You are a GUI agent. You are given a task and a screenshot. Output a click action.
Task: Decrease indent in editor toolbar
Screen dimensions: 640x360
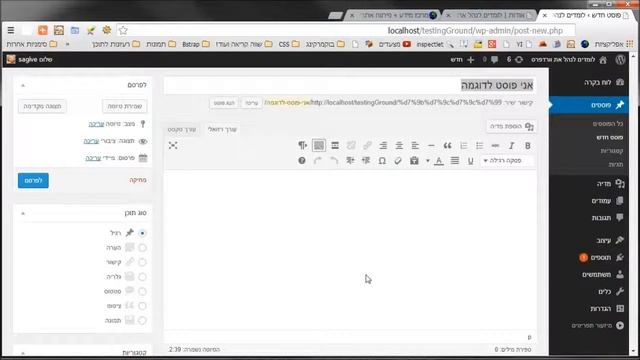click(366, 161)
